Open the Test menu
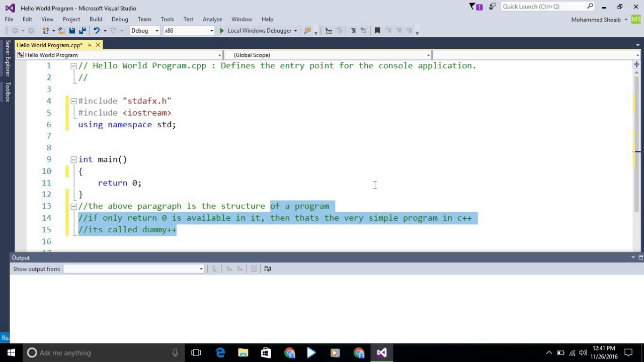644x362 pixels. pos(188,19)
